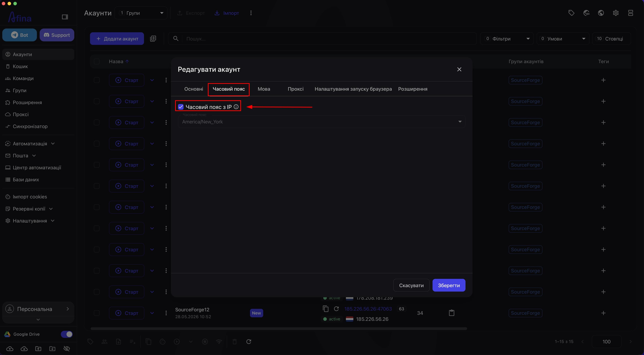Image resolution: width=644 pixels, height=355 pixels.
Task: Click Скасувати button
Action: click(x=411, y=285)
